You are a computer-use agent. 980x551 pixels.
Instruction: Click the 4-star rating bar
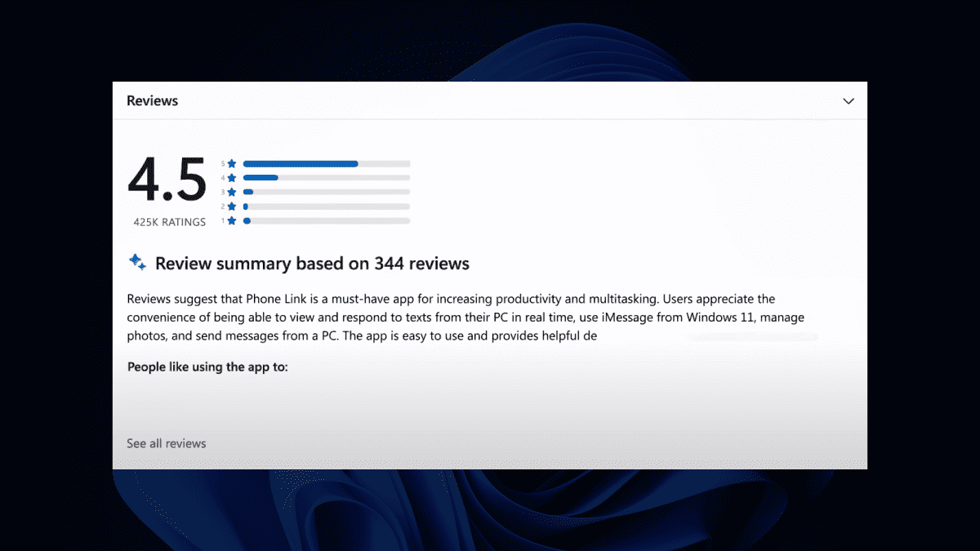[327, 177]
